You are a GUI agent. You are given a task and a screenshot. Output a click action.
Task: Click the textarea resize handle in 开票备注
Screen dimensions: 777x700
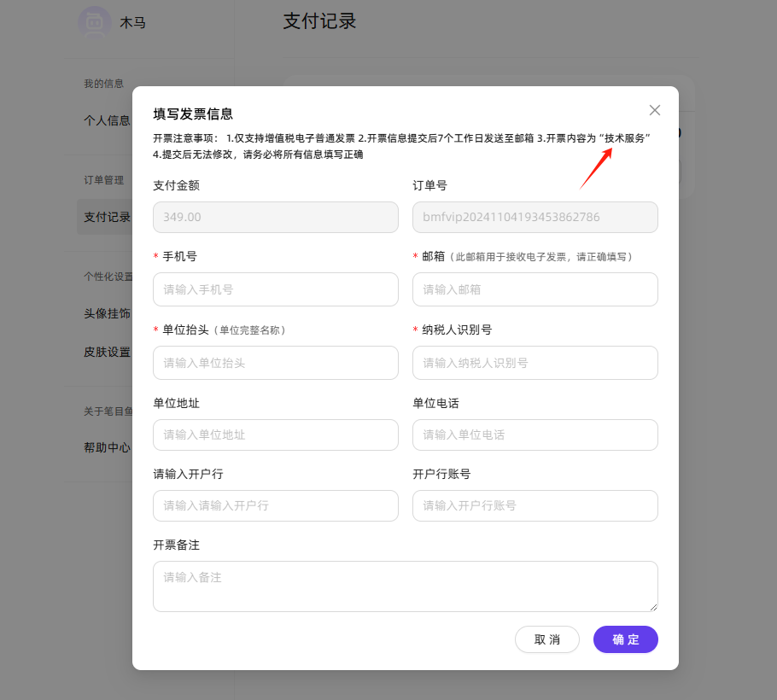[653, 607]
